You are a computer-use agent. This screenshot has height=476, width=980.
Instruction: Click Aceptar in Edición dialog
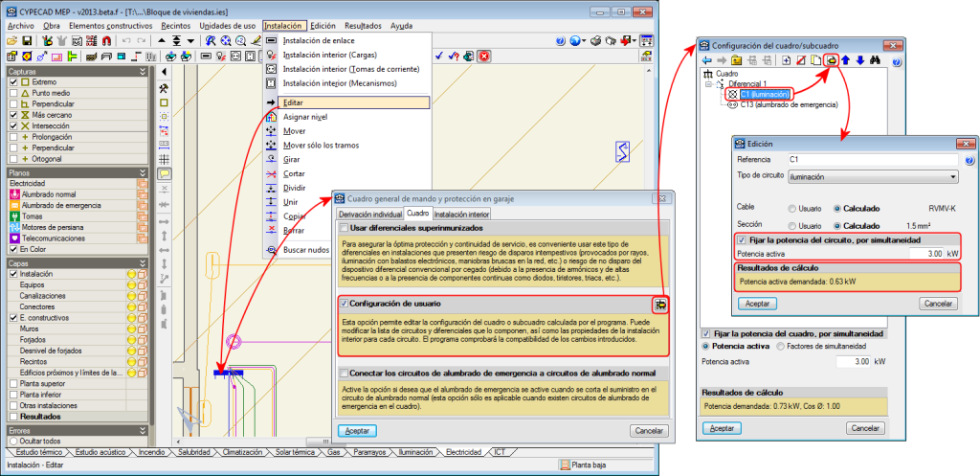758,304
